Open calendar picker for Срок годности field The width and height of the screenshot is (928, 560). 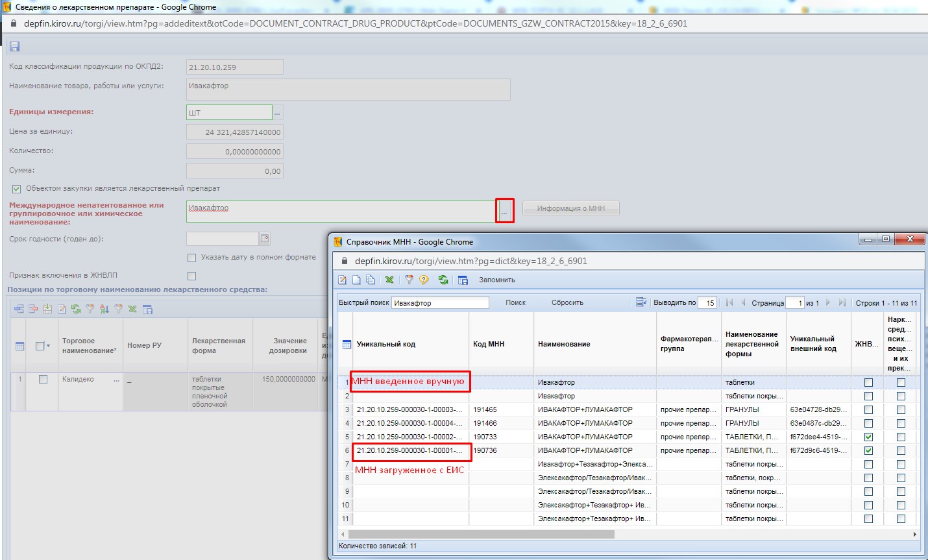click(265, 239)
